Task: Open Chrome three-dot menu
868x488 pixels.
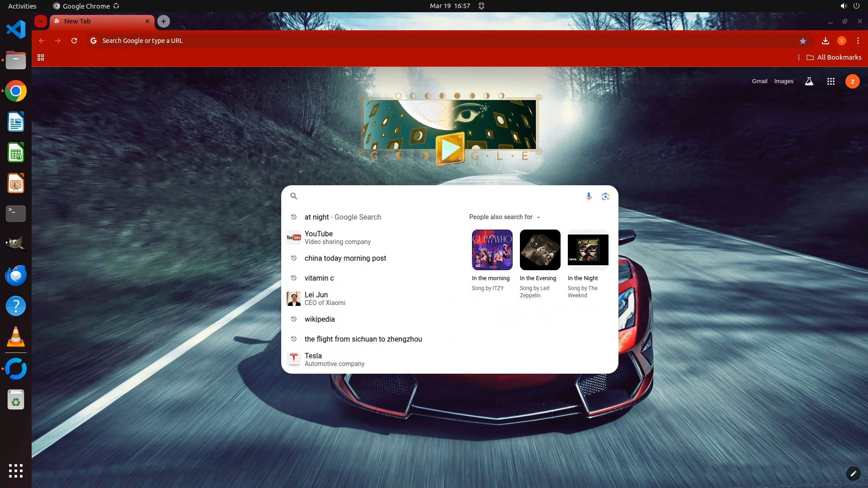Action: [858, 41]
